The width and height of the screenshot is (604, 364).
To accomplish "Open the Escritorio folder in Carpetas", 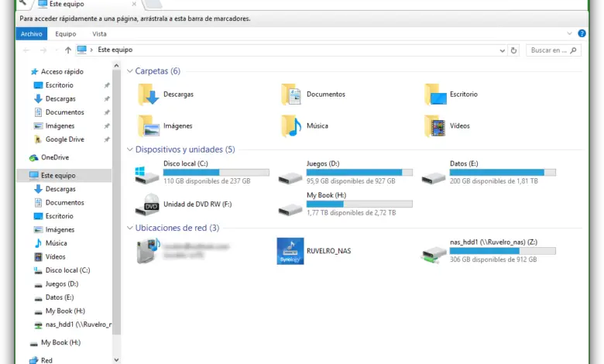I will [435, 94].
